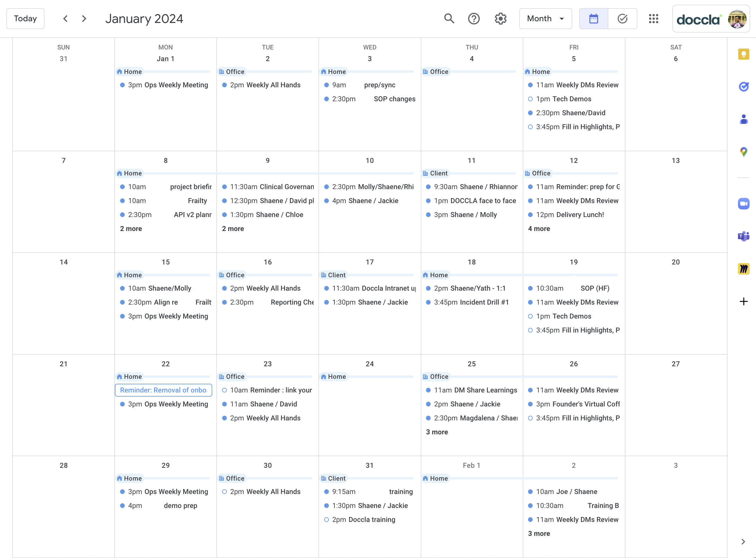Expand '3 more' events on Jan 25
This screenshot has height=558, width=756.
[437, 432]
